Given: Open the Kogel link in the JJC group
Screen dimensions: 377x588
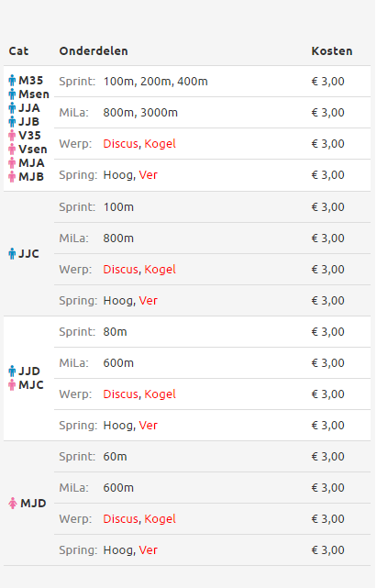Looking at the screenshot, I should [160, 270].
